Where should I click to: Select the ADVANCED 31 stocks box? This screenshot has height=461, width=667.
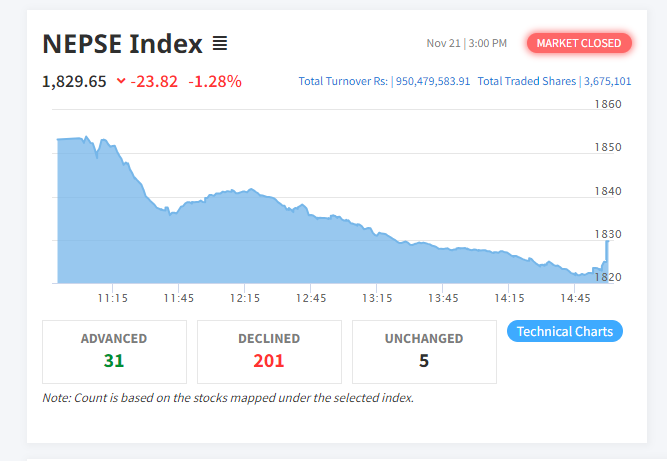click(114, 351)
